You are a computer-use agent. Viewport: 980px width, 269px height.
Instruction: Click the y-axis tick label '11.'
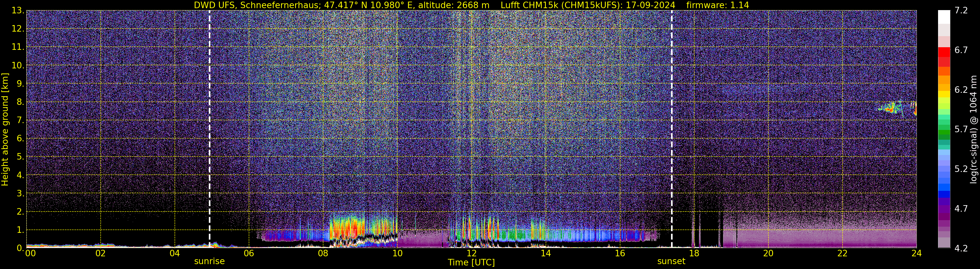coord(18,47)
